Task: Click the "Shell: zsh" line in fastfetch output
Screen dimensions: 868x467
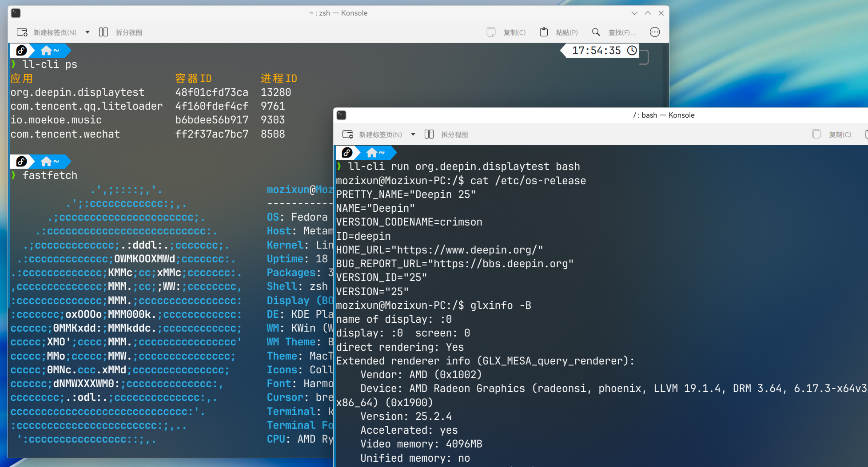Action: pyautogui.click(x=297, y=286)
